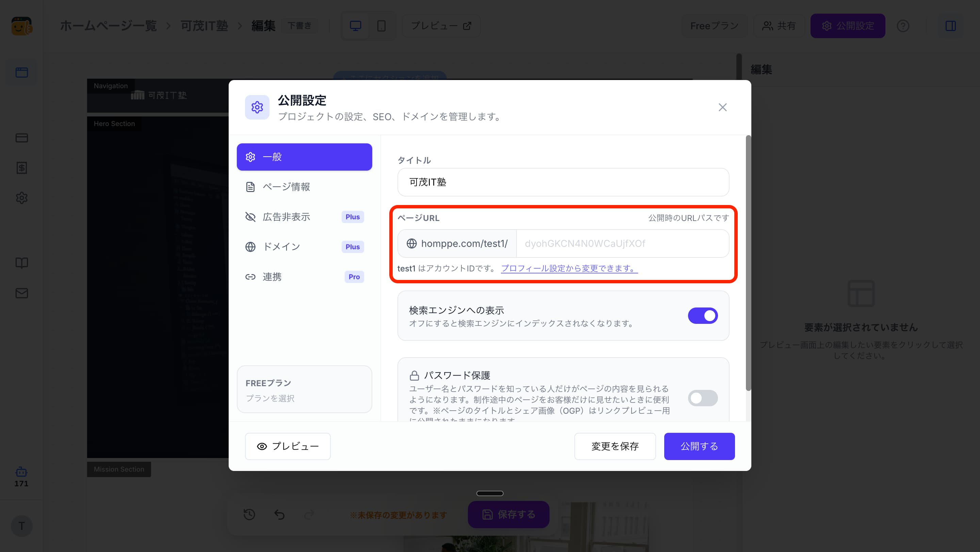Click the プレビュー button in dialog footer
This screenshot has width=980, height=552.
click(x=288, y=446)
